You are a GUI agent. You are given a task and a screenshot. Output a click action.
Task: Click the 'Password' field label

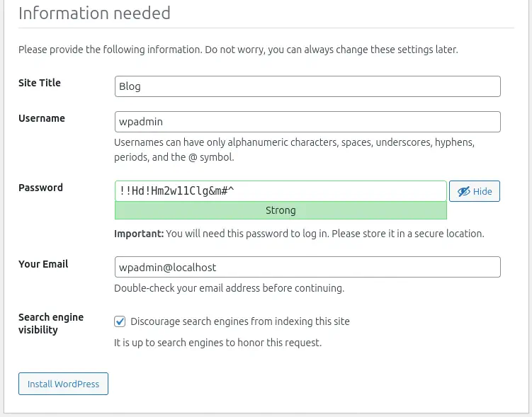click(40, 188)
